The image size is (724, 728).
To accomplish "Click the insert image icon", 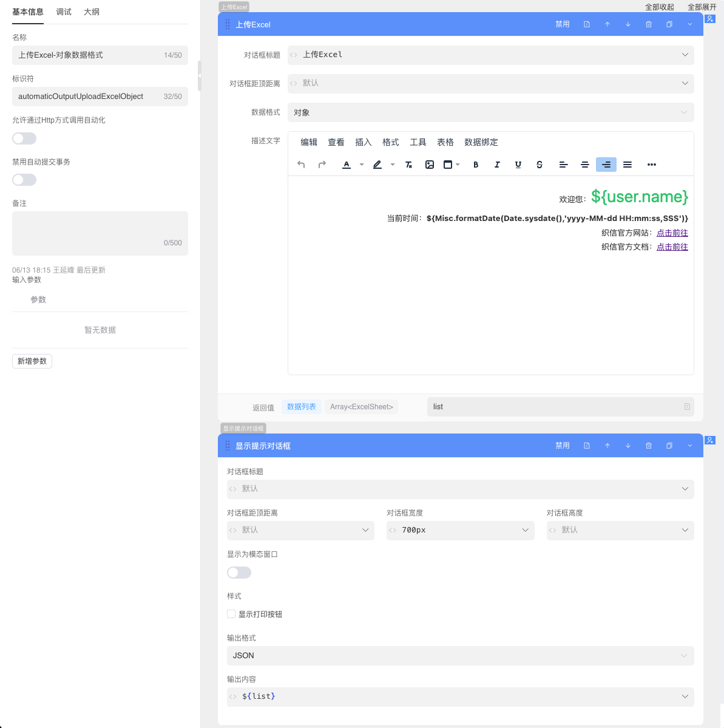I will pos(430,165).
